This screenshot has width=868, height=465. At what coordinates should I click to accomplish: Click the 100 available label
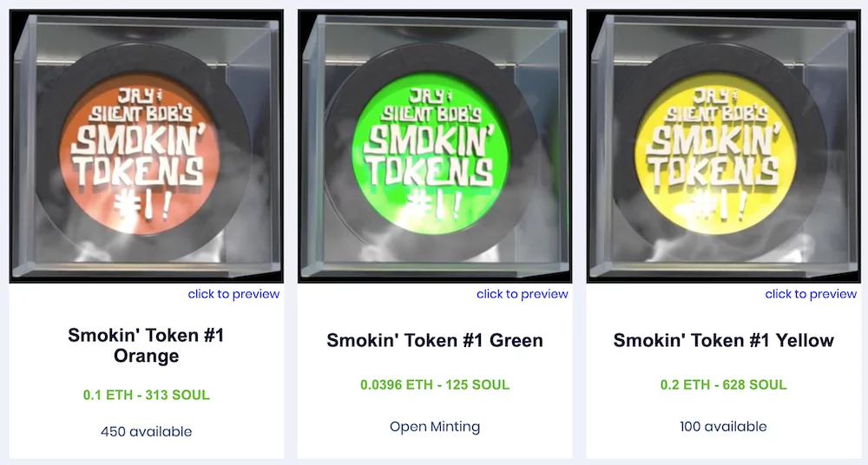724,427
